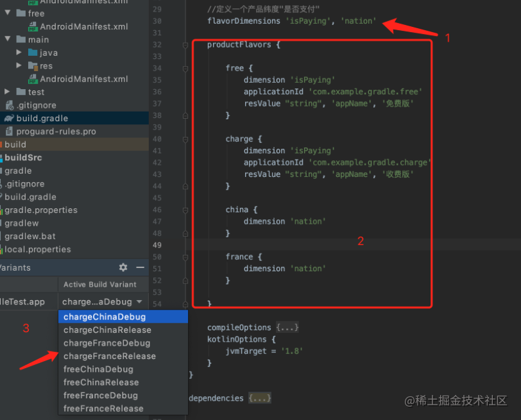Viewport: 521px width, 420px height.
Task: Select the gradle directory
Action: 18,171
